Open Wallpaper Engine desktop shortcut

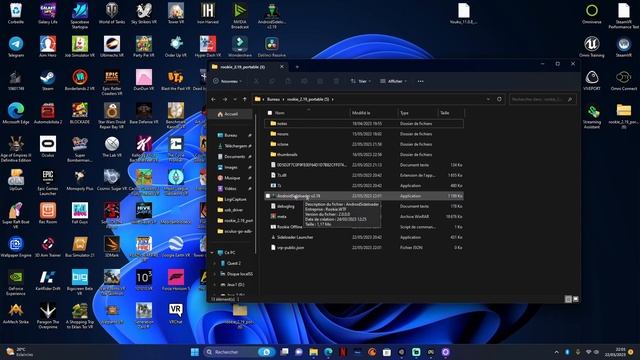point(16,247)
